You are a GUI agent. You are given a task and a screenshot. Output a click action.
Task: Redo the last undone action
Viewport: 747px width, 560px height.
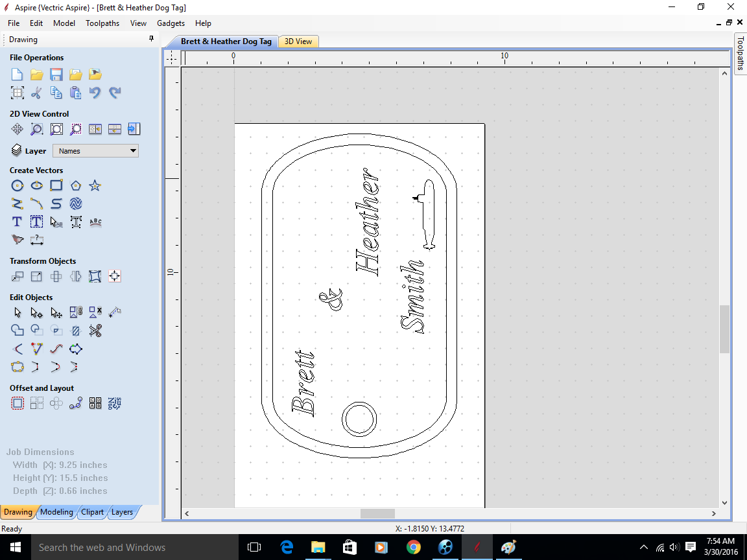click(x=115, y=93)
